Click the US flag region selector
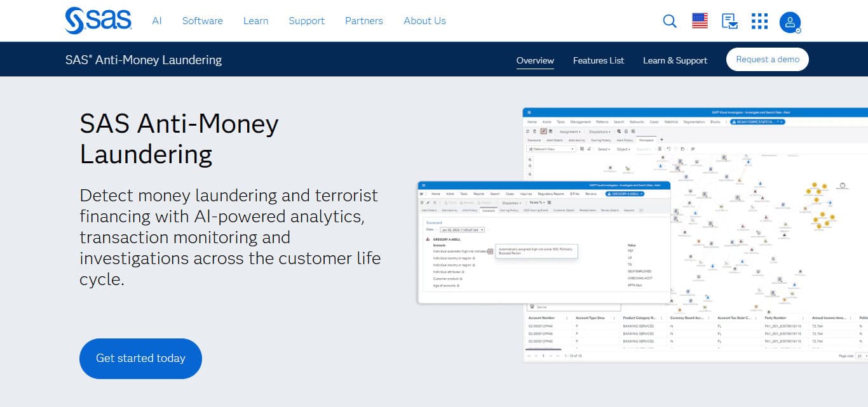Image resolution: width=868 pixels, height=407 pixels. click(700, 21)
